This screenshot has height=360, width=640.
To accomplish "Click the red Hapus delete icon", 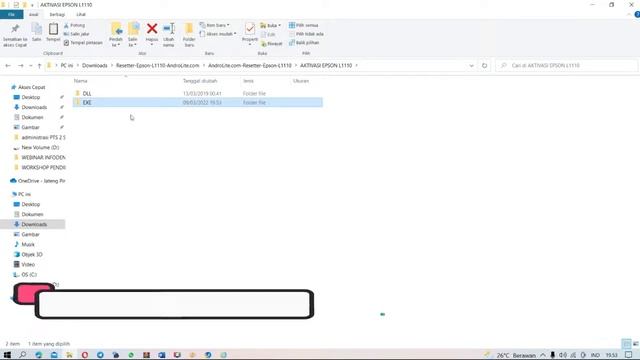I will 152,29.
